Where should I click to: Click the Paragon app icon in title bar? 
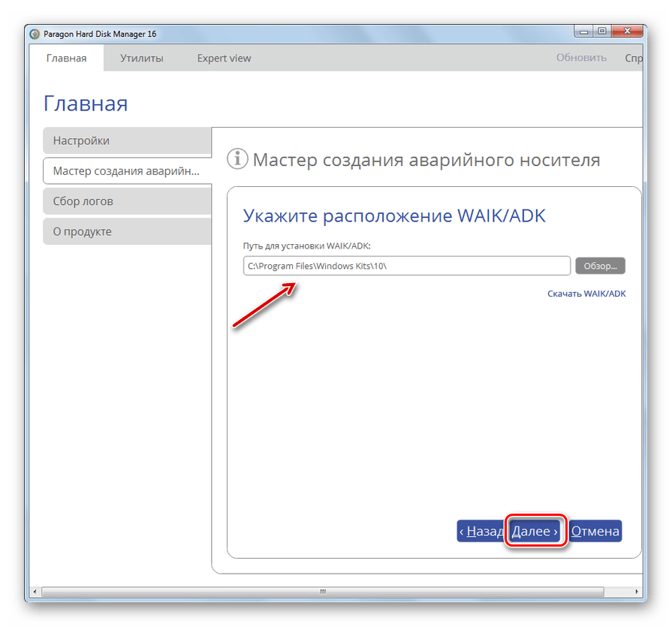pos(34,34)
